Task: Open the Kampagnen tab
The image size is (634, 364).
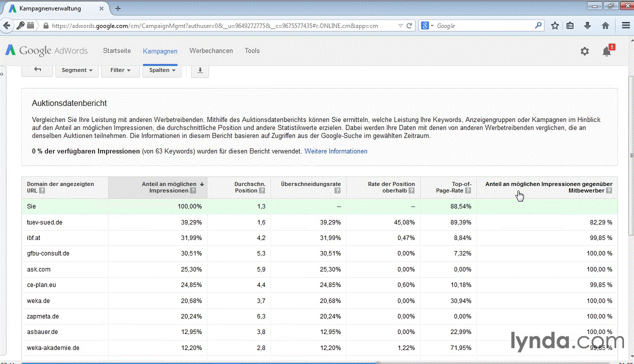Action: [x=160, y=51]
